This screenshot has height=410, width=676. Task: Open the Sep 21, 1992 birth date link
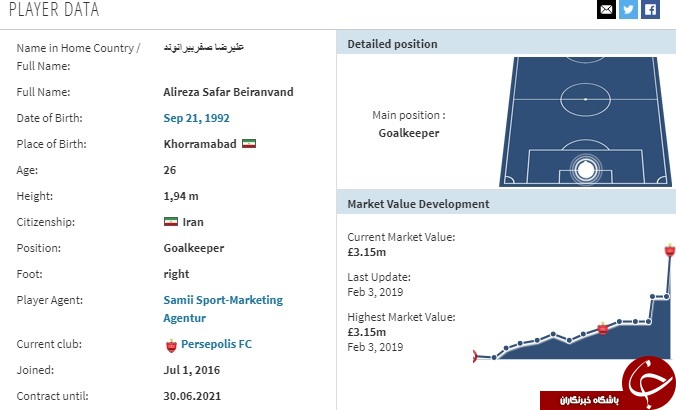[x=196, y=118]
